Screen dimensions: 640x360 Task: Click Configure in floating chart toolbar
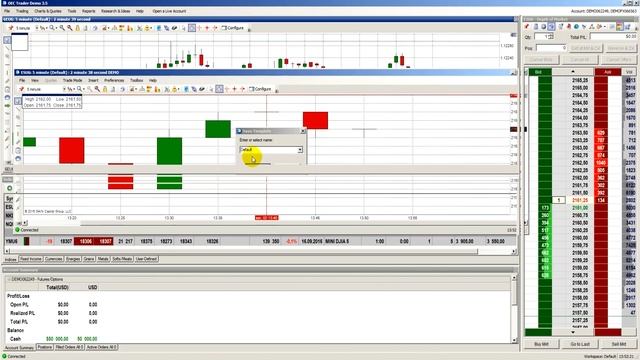260,89
